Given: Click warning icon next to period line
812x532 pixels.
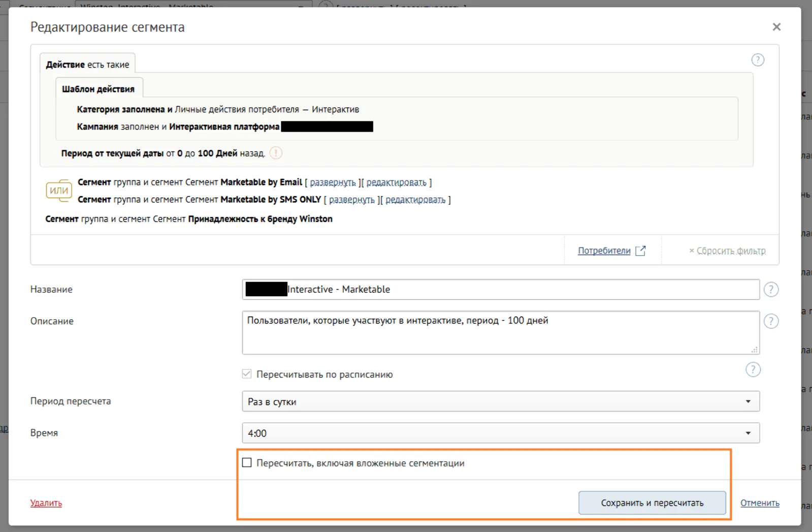Looking at the screenshot, I should coord(276,153).
